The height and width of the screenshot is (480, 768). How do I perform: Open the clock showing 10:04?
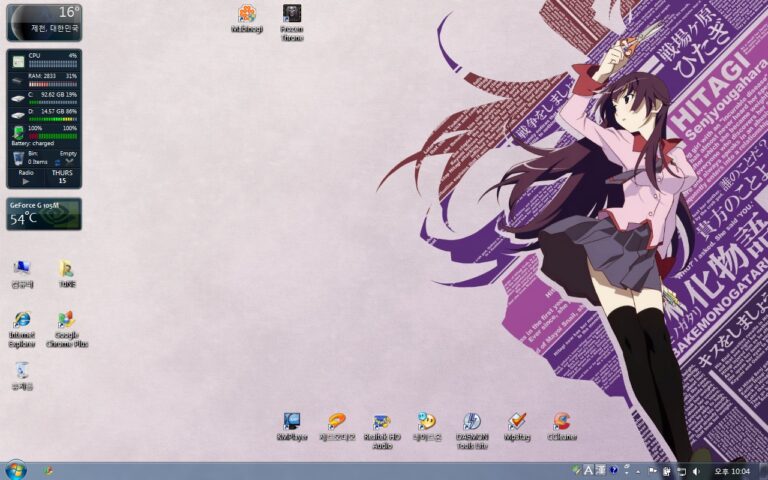coord(732,471)
